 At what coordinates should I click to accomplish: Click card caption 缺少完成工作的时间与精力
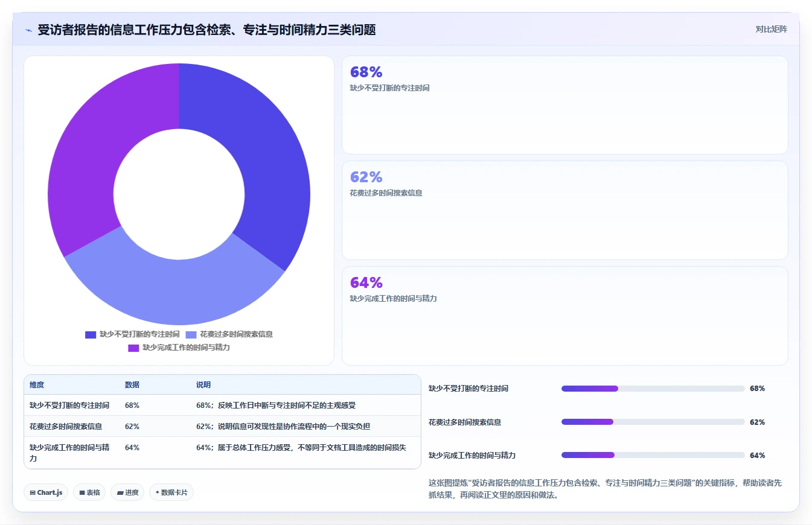point(393,299)
